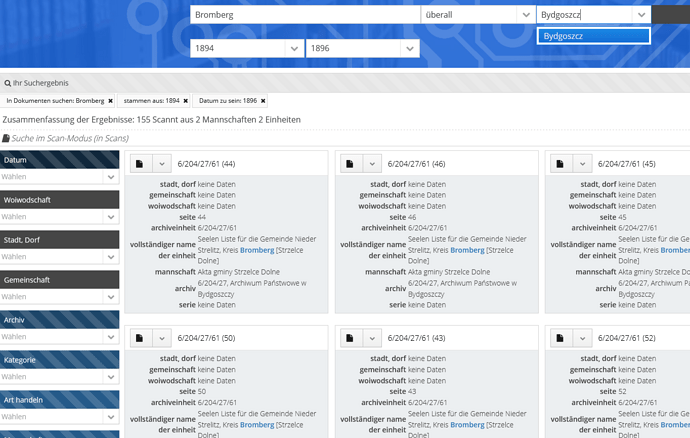The width and height of the screenshot is (690, 438).
Task: Open record title 6/204/27/61 (50)
Action: click(206, 338)
